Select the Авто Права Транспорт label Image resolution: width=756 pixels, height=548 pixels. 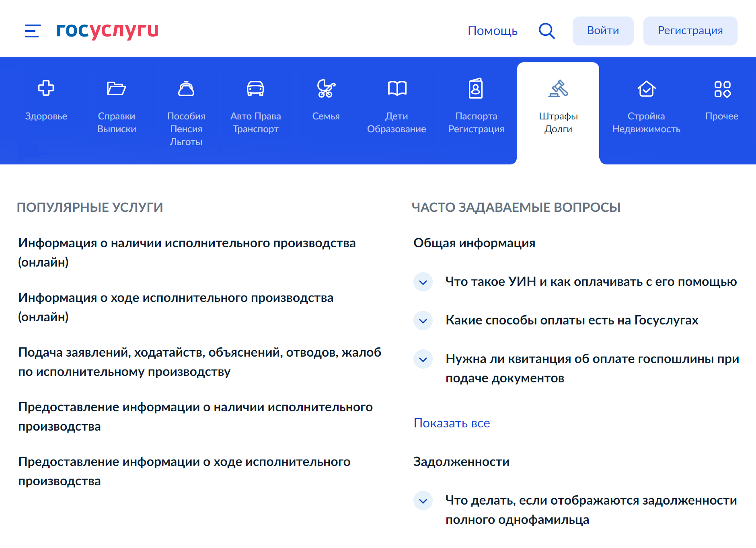tap(255, 123)
